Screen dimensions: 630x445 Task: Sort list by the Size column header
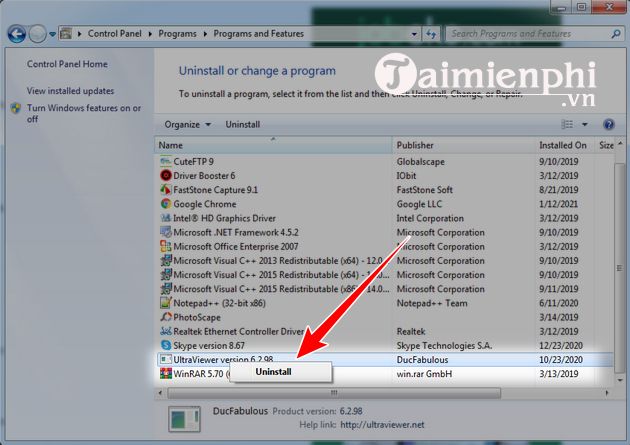[x=605, y=145]
